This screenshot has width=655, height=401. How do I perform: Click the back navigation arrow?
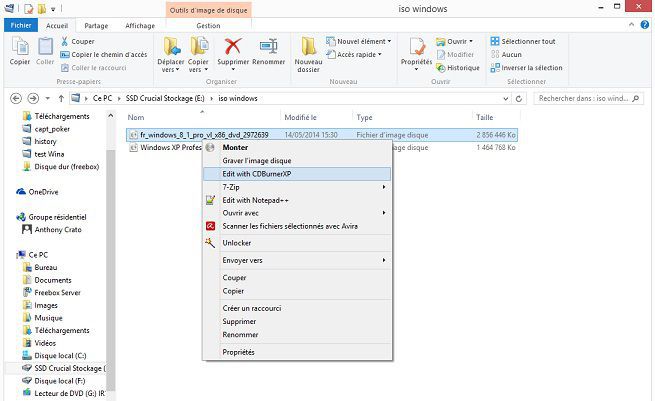(16, 99)
